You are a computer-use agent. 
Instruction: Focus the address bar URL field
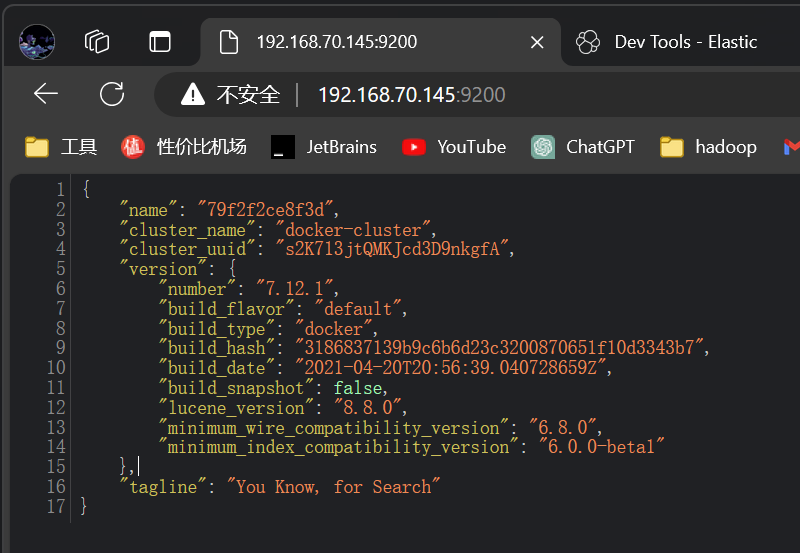pyautogui.click(x=411, y=95)
